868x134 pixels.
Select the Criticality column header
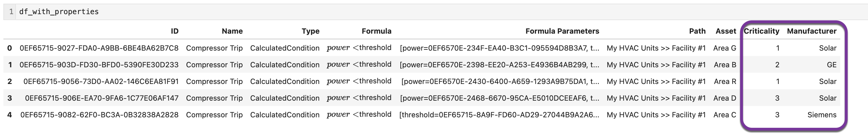(762, 31)
